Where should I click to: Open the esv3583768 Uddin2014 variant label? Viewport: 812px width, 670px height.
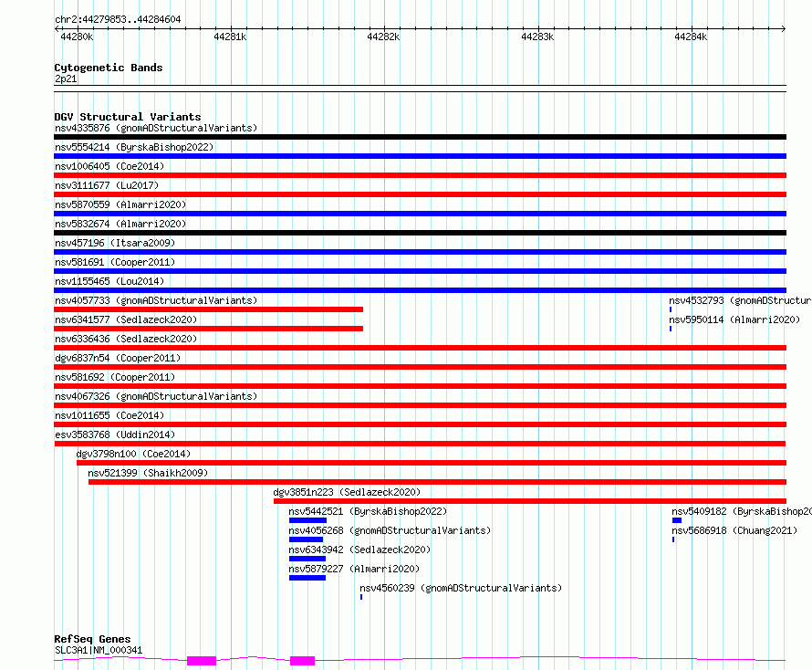pyautogui.click(x=115, y=434)
